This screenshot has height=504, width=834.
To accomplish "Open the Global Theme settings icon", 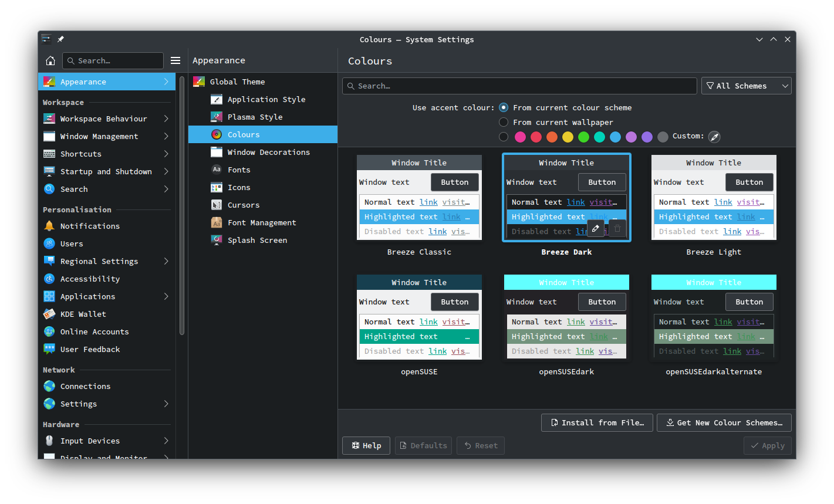I will click(198, 81).
